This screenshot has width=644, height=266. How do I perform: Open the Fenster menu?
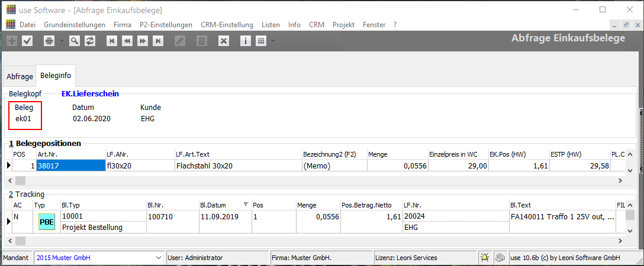374,25
